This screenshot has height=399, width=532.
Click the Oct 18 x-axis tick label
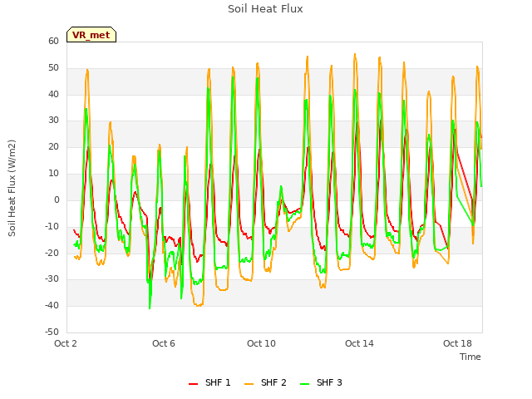[457, 343]
